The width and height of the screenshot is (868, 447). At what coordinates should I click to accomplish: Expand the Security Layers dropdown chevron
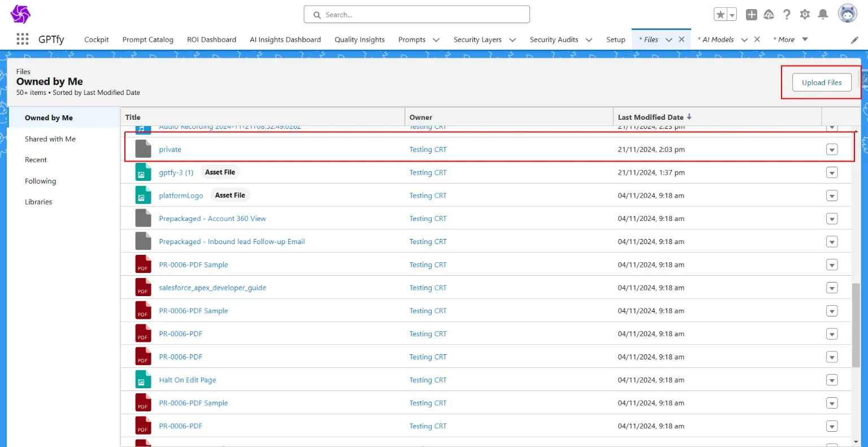tap(512, 40)
